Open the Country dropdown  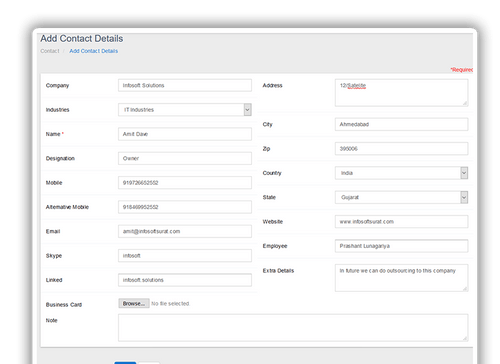pyautogui.click(x=401, y=173)
